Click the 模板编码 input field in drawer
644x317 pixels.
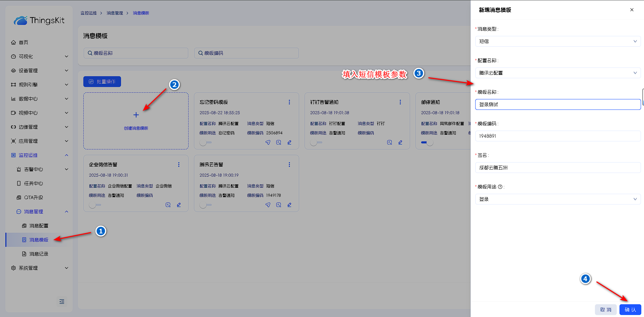pos(558,136)
